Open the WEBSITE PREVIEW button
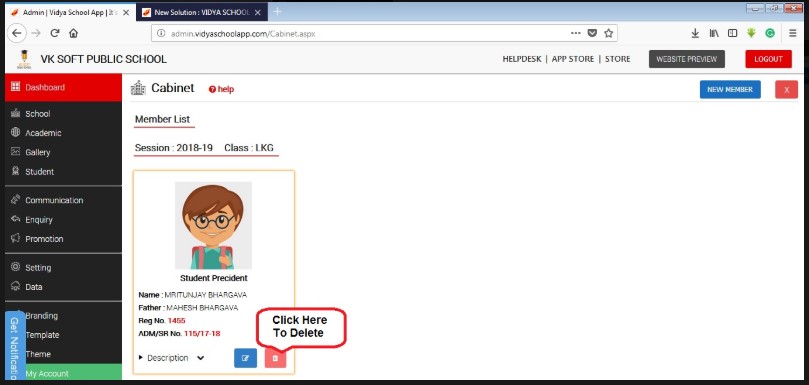809x385 pixels. (687, 59)
